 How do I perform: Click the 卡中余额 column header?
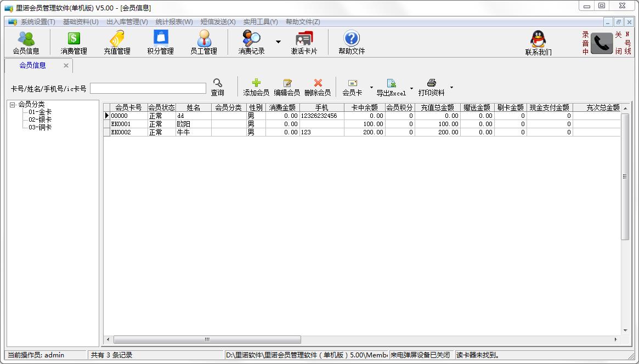click(365, 107)
